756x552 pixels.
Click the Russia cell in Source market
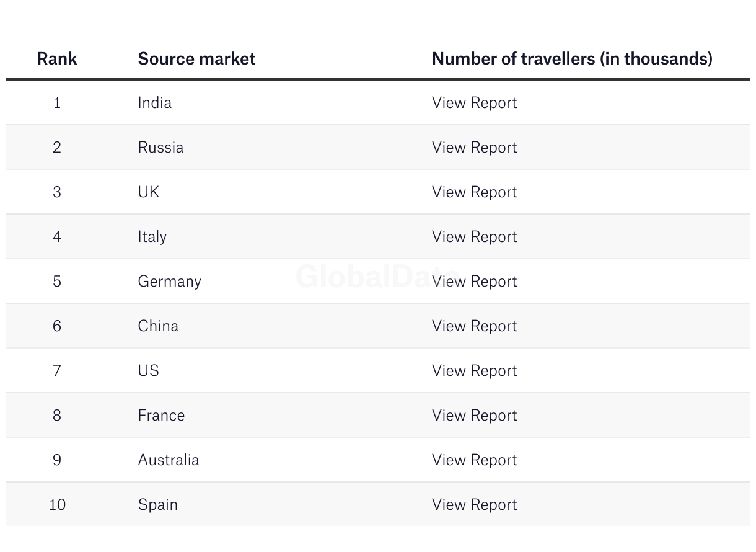[x=160, y=147]
